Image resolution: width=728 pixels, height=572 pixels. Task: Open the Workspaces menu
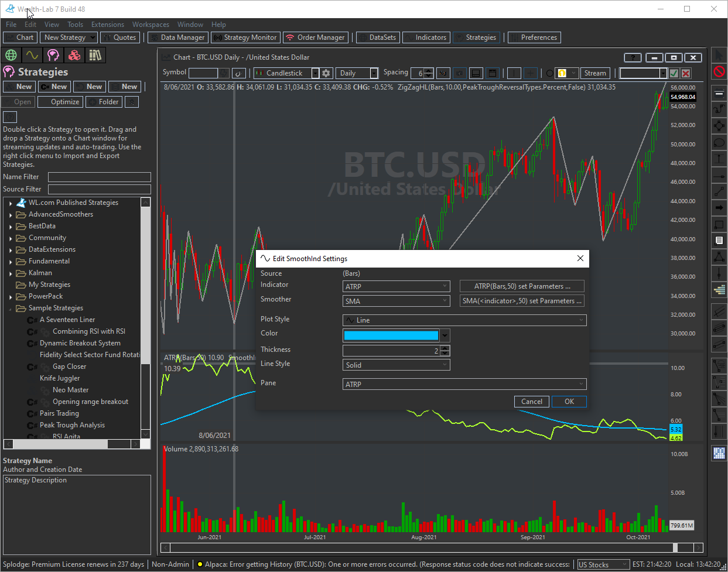(x=151, y=25)
